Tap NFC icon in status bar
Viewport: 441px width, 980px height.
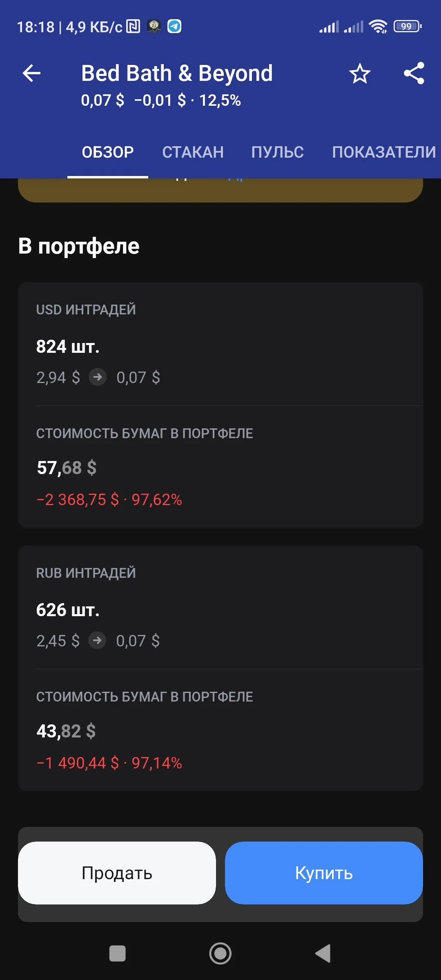134,27
